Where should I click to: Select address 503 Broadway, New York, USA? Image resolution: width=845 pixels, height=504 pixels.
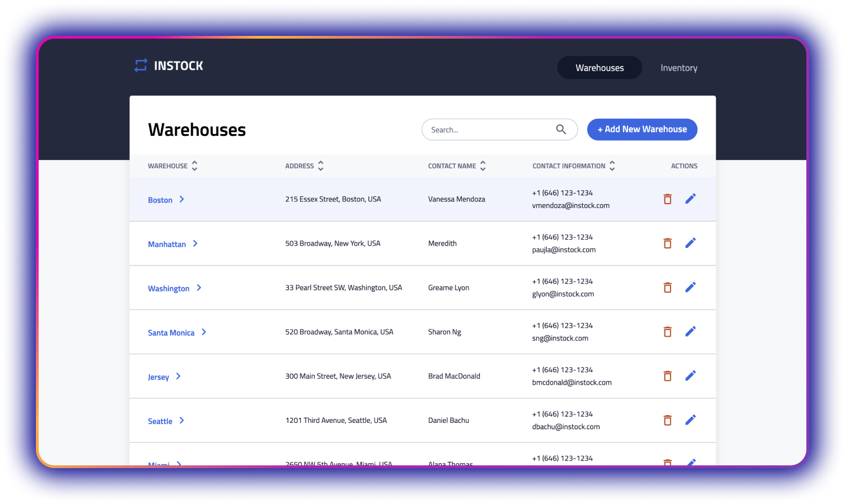point(333,243)
